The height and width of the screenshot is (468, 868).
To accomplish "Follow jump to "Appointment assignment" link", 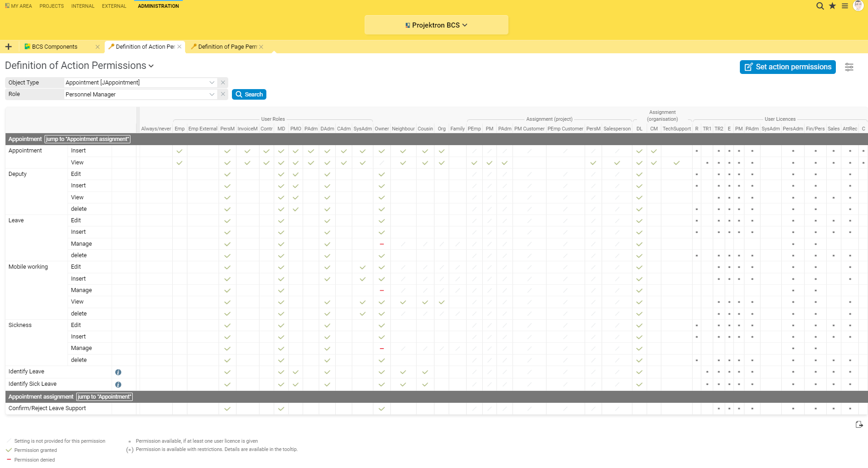I will coord(87,139).
